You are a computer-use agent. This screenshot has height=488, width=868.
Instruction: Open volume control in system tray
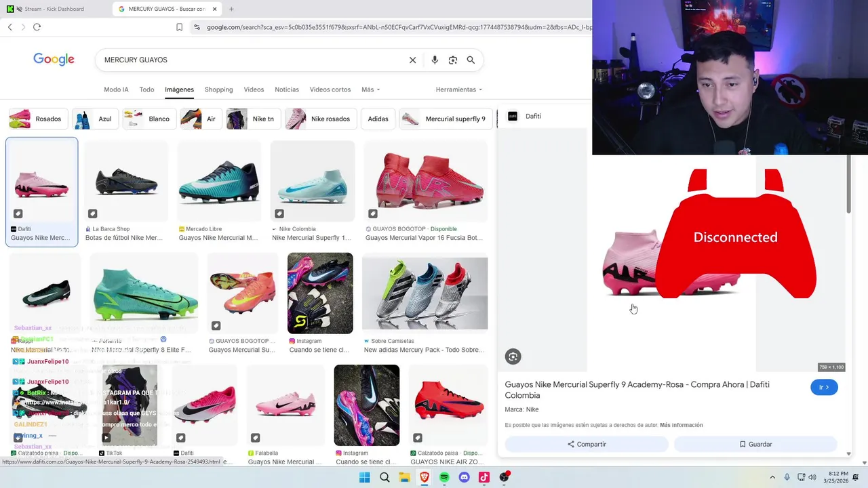(813, 477)
